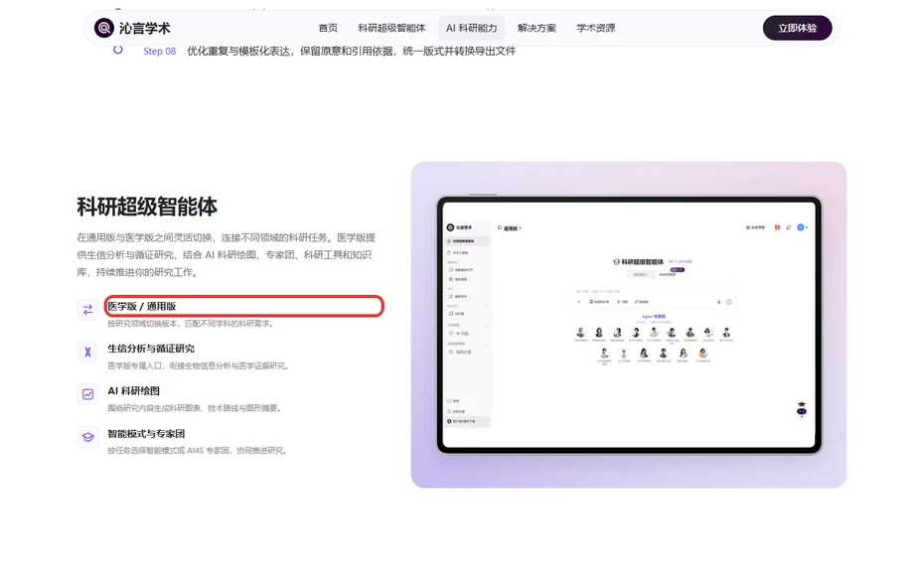Click the chart icon beside AI 科研绘图
The height and width of the screenshot is (577, 924).
pyautogui.click(x=87, y=394)
